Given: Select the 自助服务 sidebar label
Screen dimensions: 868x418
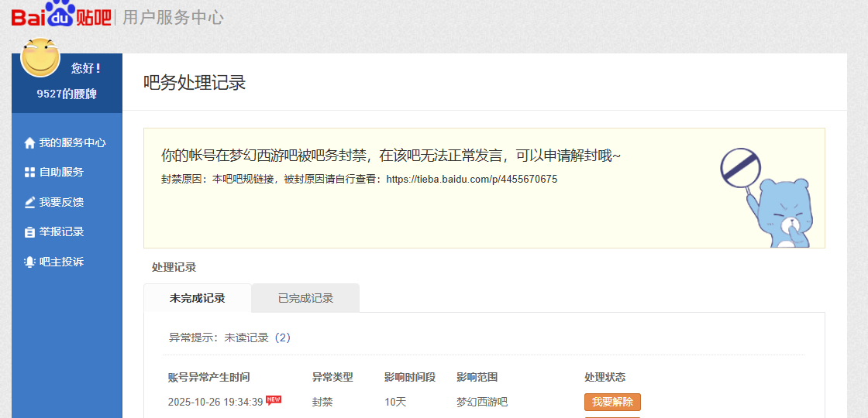Looking at the screenshot, I should click(x=61, y=172).
